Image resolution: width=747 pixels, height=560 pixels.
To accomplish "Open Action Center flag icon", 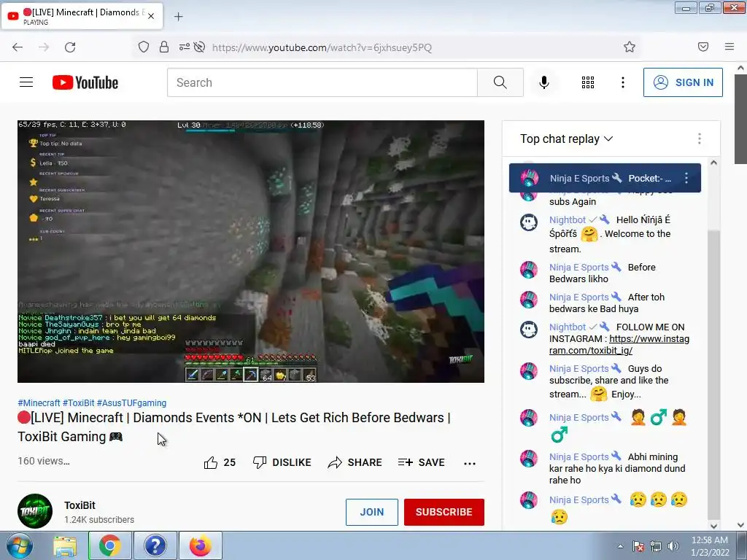I will click(638, 546).
